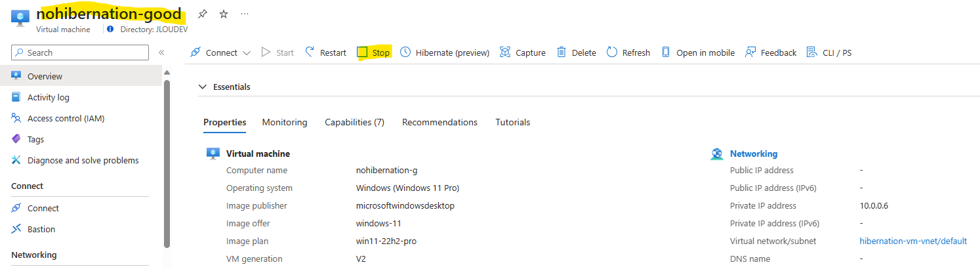Switch to the Recommendations tab
980x269 pixels.
[x=439, y=122]
